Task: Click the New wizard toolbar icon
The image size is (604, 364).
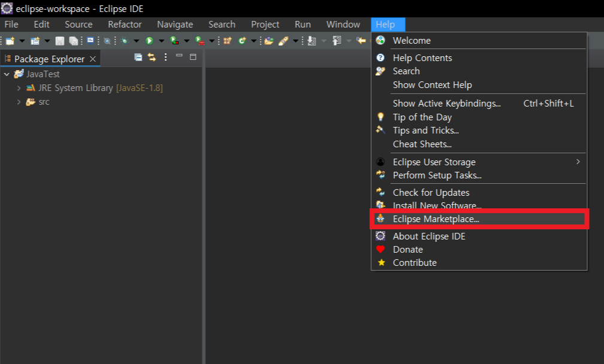Action: pos(10,41)
